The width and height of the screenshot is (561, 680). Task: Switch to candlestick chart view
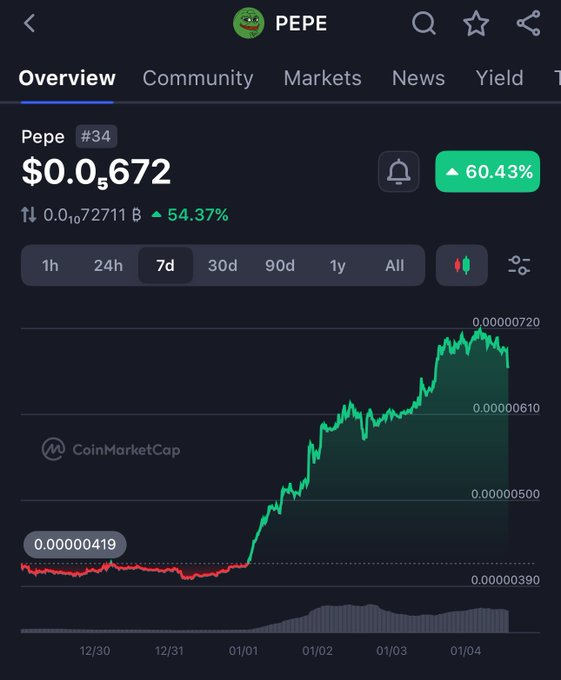point(462,265)
